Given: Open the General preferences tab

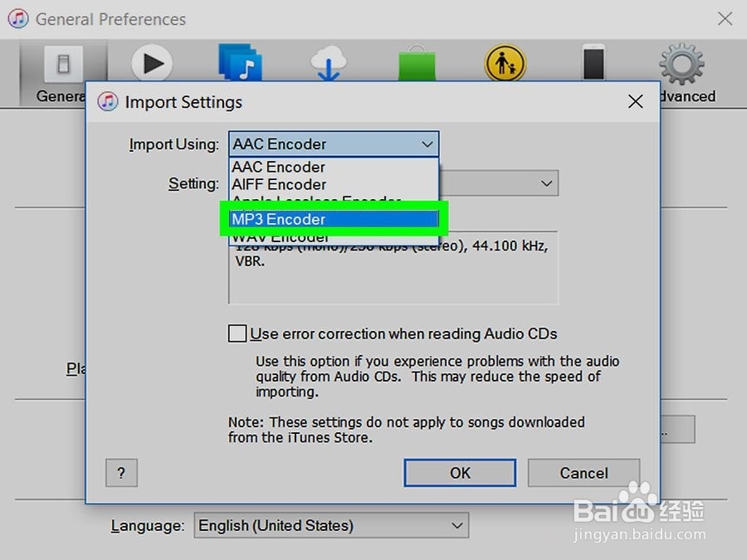Looking at the screenshot, I should tap(63, 73).
